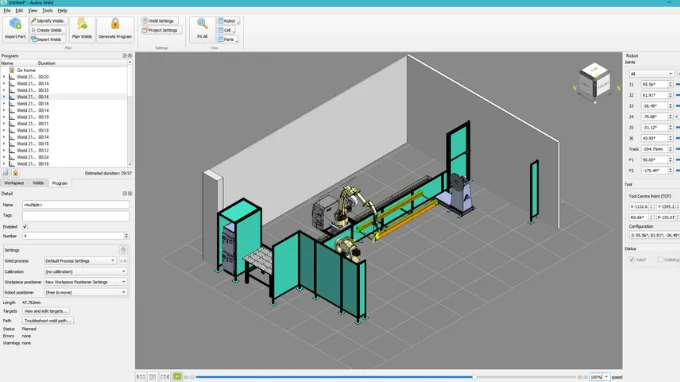Viewport: 680px width, 382px height.
Task: Click the plan icon below program list
Action: (6, 173)
